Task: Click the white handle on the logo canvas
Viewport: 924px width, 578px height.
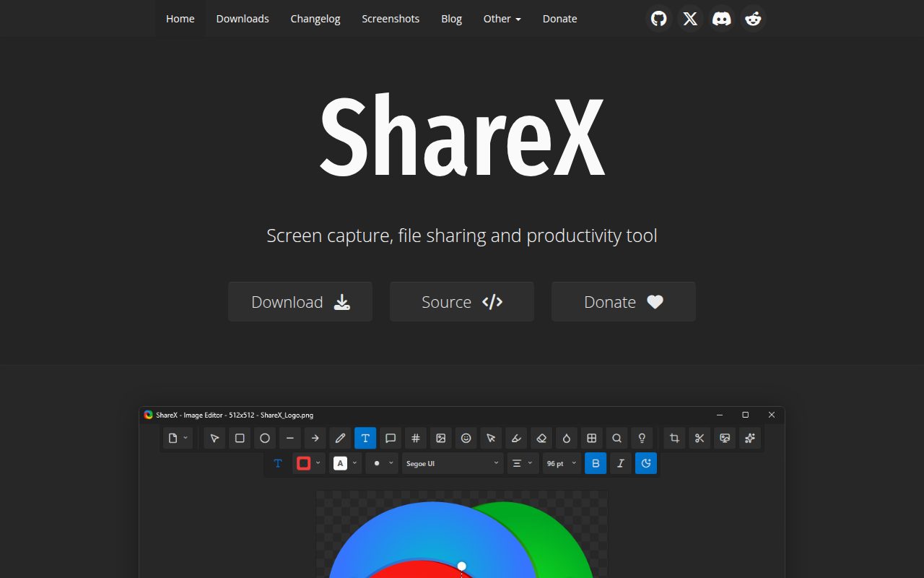Action: pyautogui.click(x=462, y=566)
